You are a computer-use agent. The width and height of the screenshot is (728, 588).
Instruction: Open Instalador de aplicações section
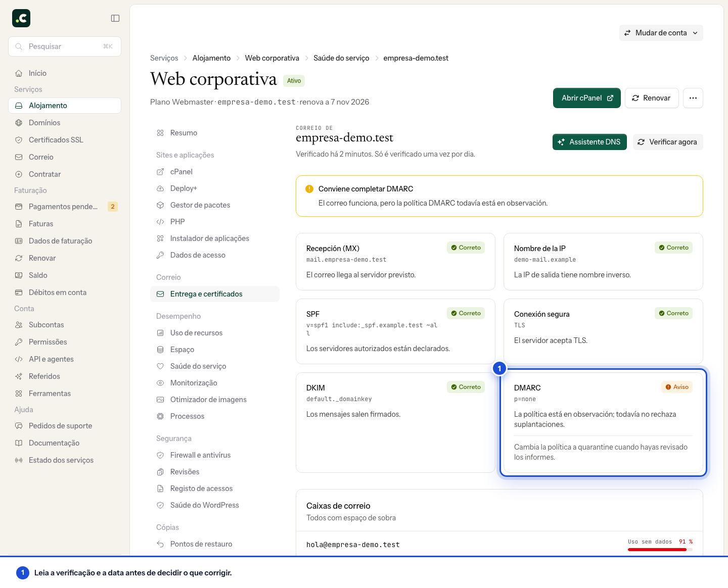pyautogui.click(x=215, y=238)
